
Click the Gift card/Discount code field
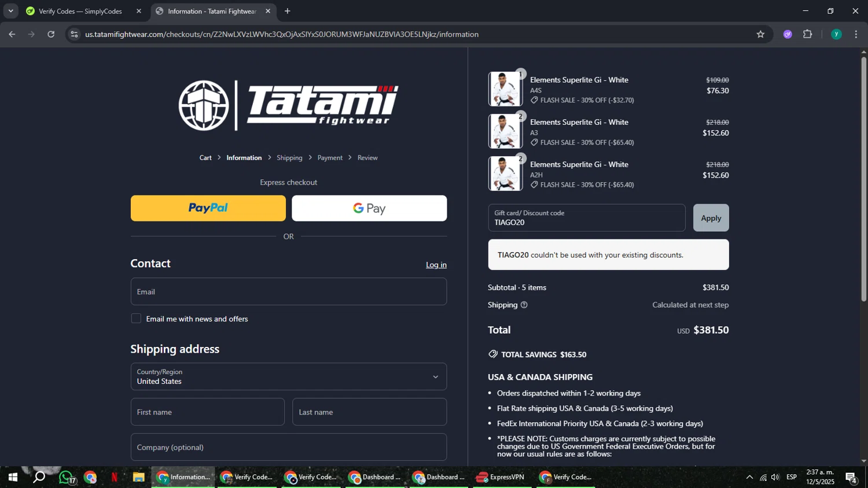pyautogui.click(x=587, y=218)
